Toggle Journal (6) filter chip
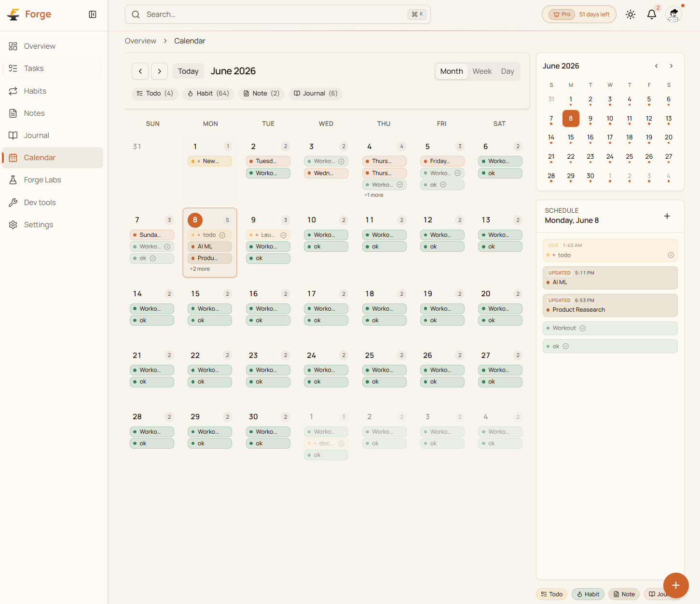 pos(316,94)
